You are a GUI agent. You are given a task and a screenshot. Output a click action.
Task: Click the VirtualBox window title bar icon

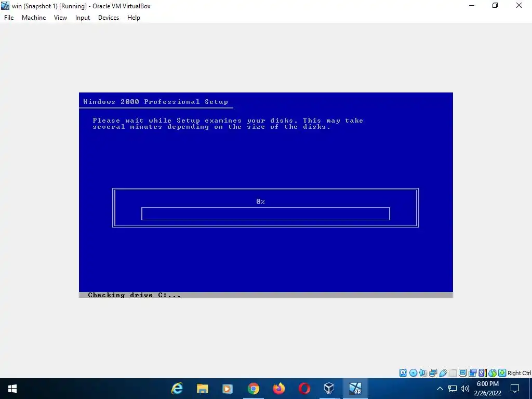(5, 6)
